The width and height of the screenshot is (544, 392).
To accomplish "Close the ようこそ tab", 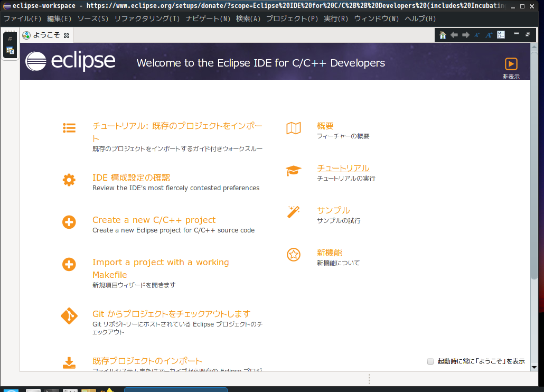I will pyautogui.click(x=67, y=35).
